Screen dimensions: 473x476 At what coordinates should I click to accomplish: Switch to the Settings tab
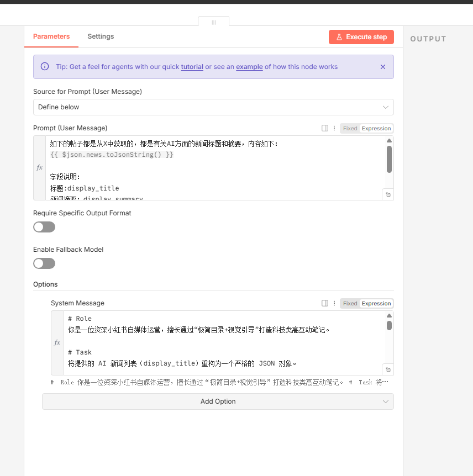(x=101, y=36)
